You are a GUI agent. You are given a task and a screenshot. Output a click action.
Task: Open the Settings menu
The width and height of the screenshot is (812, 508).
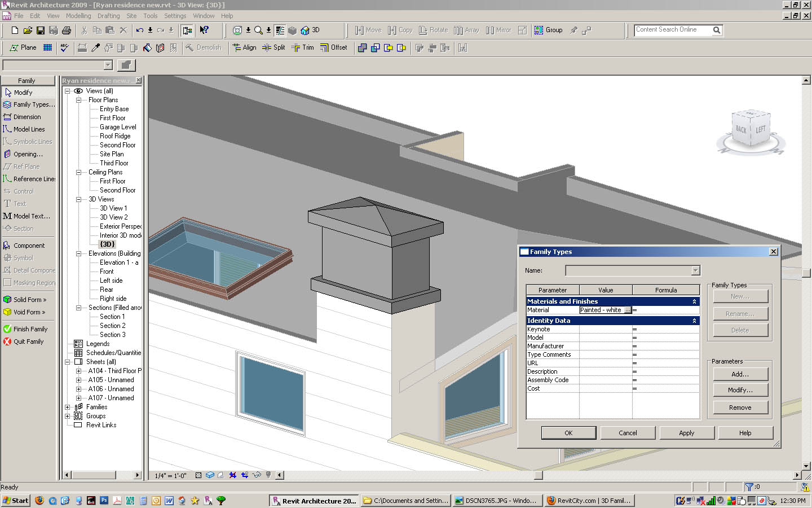point(175,16)
